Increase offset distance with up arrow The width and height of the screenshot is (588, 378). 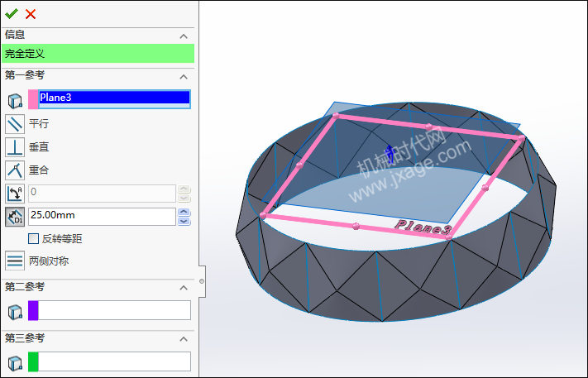pos(184,212)
